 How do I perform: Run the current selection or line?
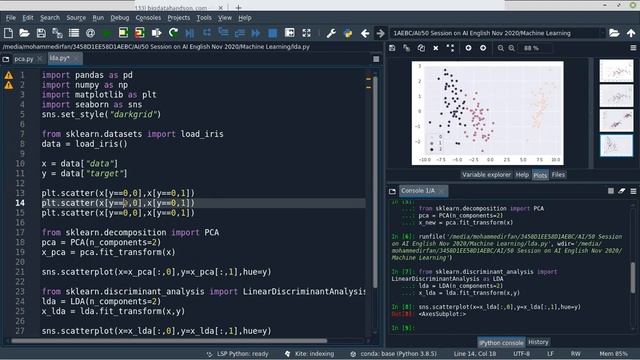coord(156,33)
